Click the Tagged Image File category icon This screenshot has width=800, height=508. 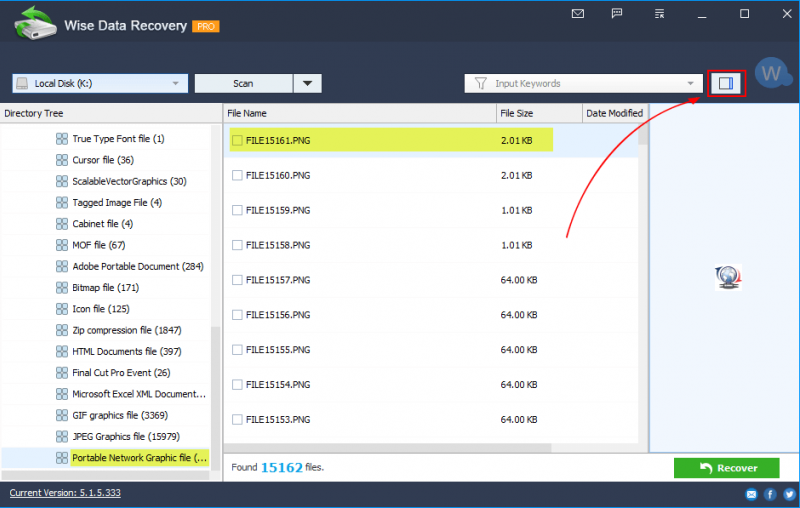click(62, 202)
